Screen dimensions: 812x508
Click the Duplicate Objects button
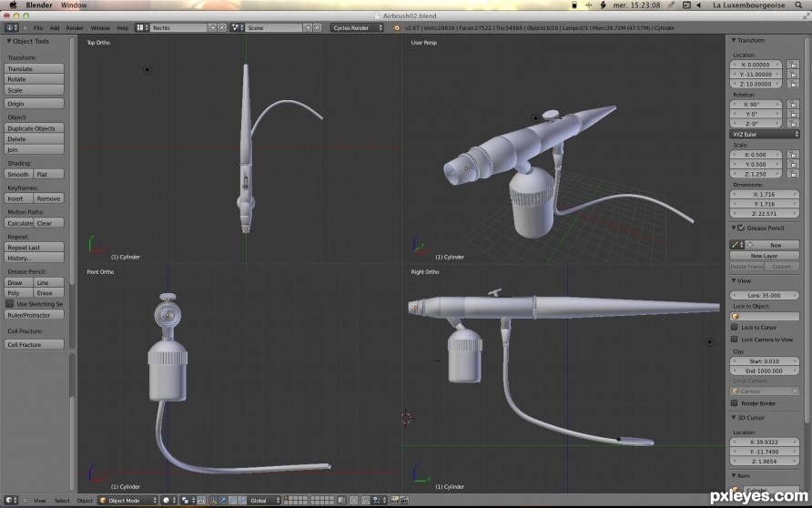pyautogui.click(x=35, y=127)
